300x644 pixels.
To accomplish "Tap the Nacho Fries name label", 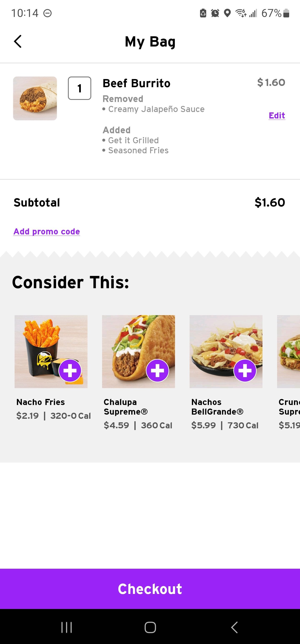I will point(40,402).
